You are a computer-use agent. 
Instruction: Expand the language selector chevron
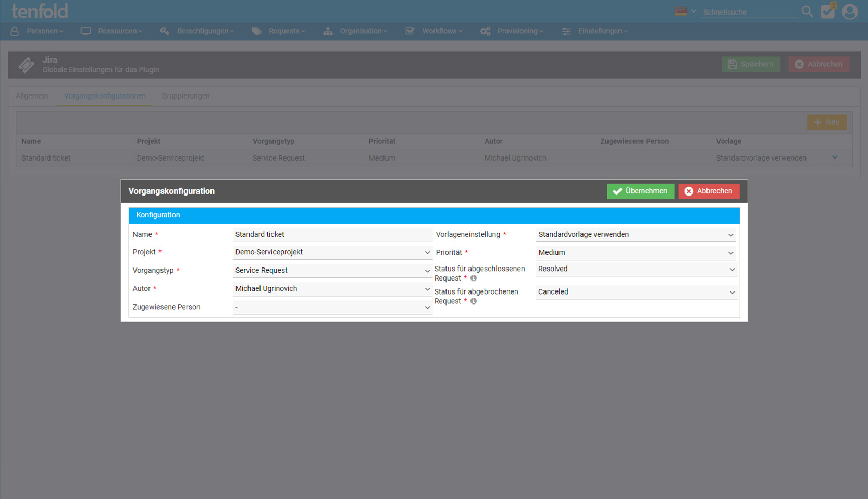[x=693, y=11]
